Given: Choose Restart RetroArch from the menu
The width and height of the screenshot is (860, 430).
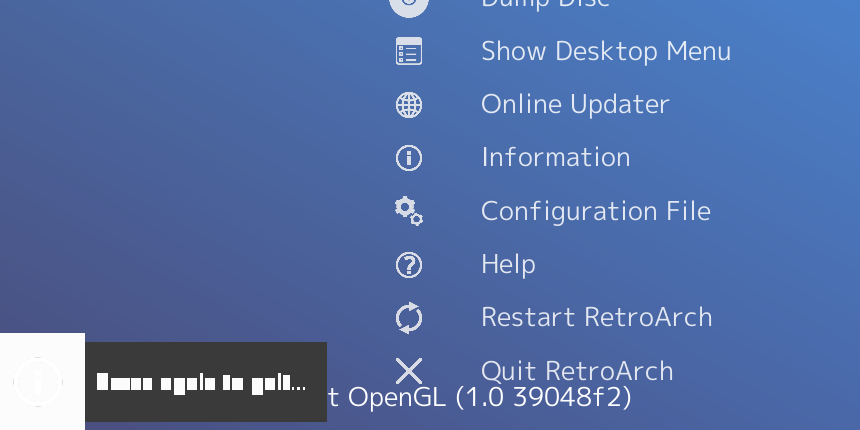Looking at the screenshot, I should tap(596, 318).
